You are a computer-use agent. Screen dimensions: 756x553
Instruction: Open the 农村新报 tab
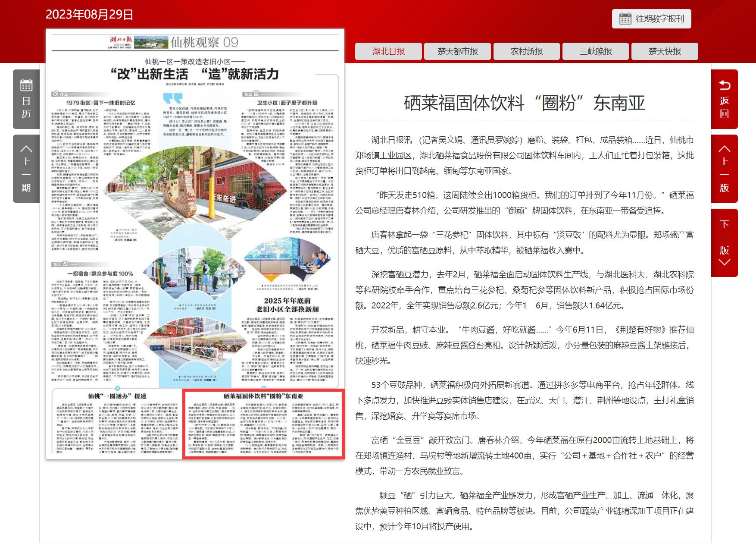pyautogui.click(x=526, y=51)
